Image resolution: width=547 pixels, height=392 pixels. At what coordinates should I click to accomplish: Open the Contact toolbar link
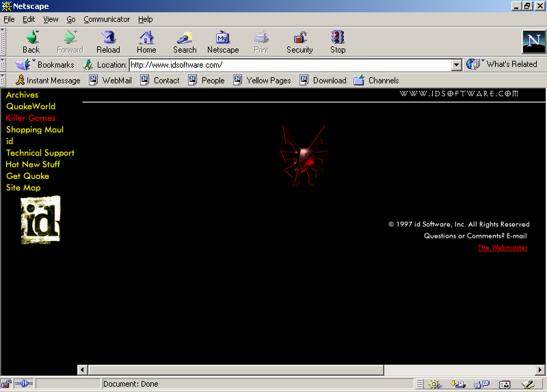pyautogui.click(x=160, y=81)
